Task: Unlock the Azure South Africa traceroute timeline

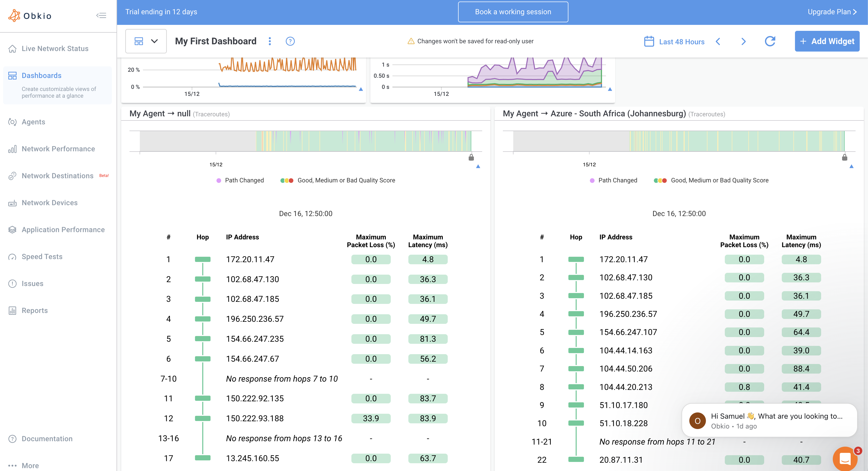Action: (x=844, y=157)
